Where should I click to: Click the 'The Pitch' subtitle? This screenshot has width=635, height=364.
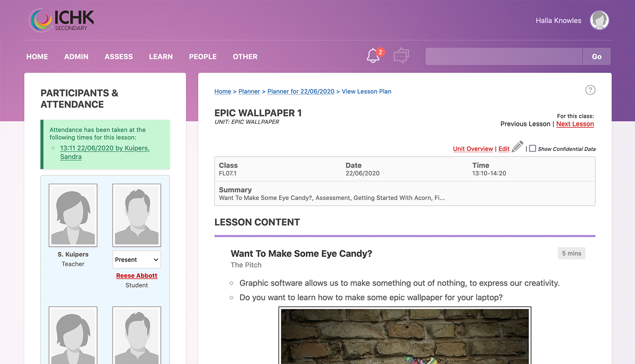pyautogui.click(x=246, y=265)
